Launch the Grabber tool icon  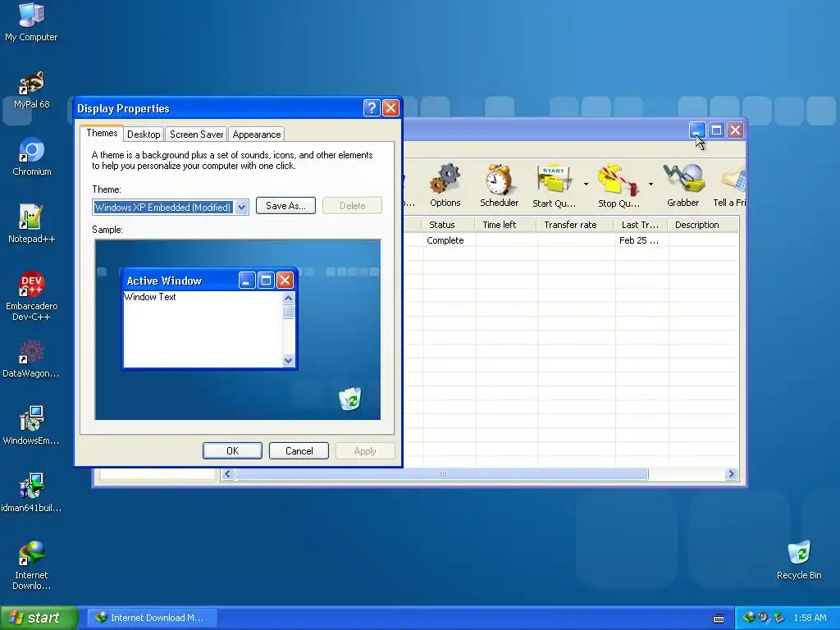tap(682, 185)
